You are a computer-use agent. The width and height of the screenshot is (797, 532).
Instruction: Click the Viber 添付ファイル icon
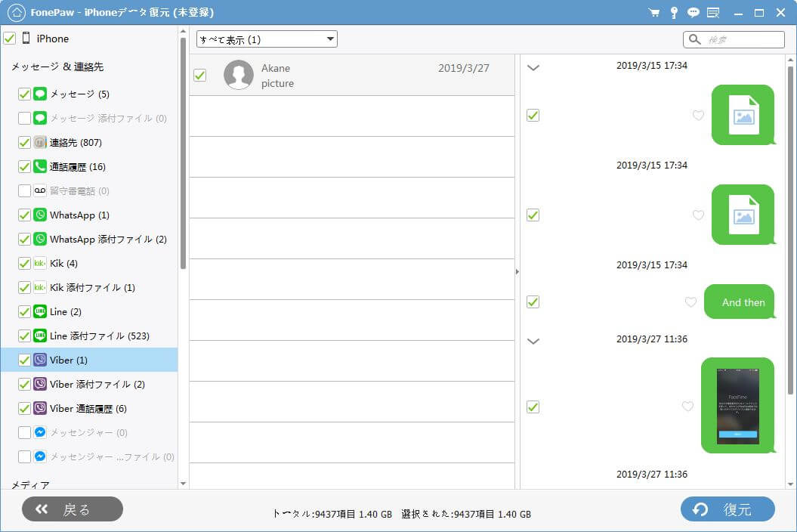pyautogui.click(x=40, y=384)
